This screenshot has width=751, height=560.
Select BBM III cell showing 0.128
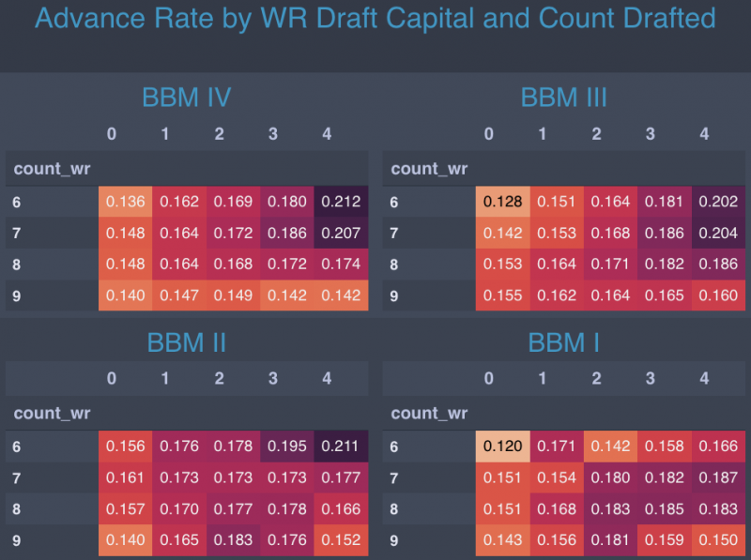tap(502, 201)
